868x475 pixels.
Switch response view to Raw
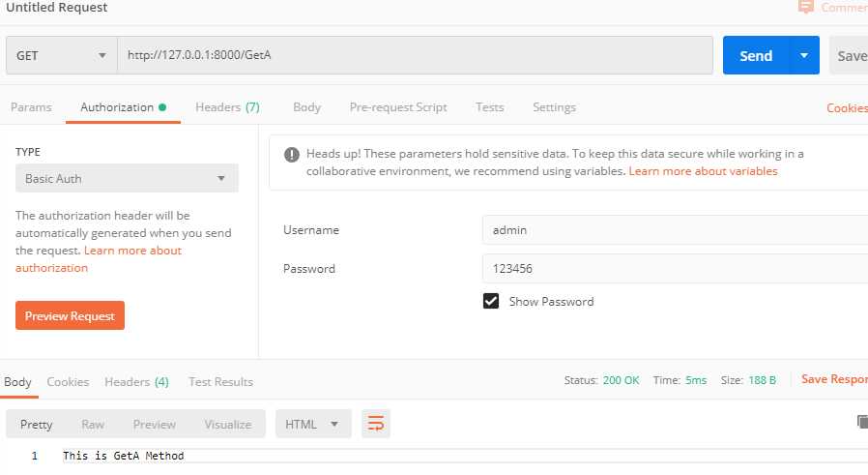93,424
